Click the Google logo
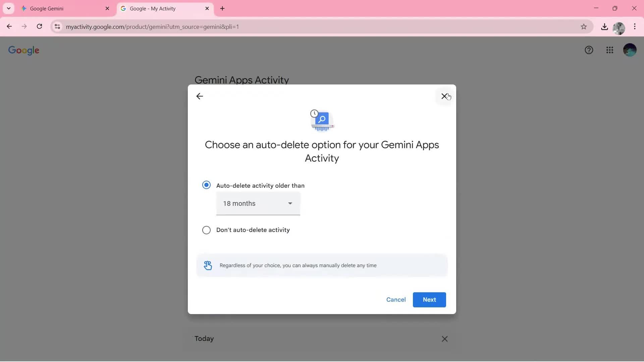Viewport: 644px width, 362px height. pos(23,50)
